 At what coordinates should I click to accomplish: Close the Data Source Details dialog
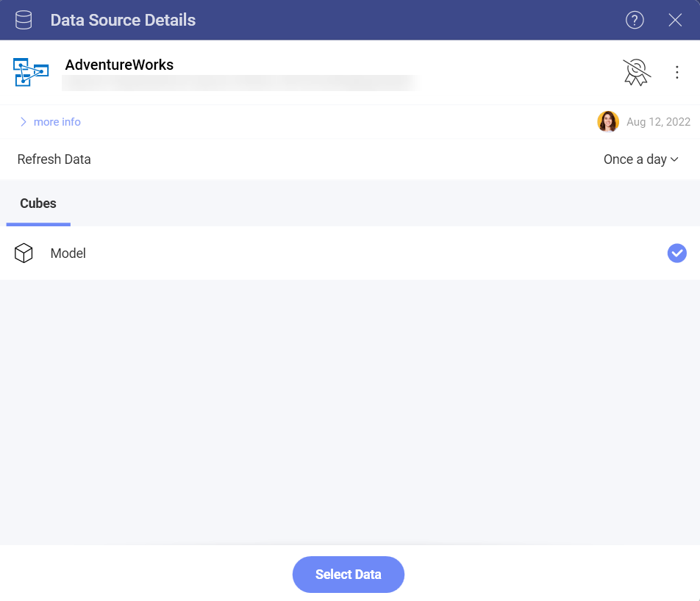pyautogui.click(x=675, y=20)
